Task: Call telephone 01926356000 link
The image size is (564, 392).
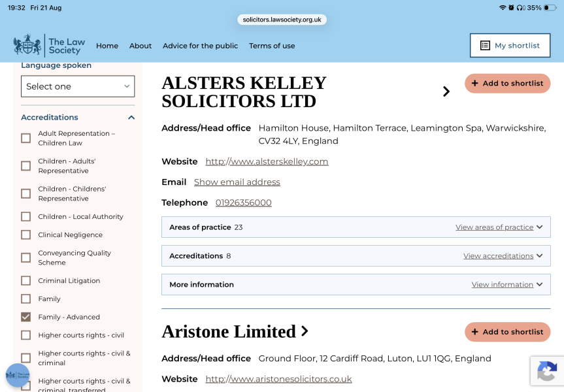Action: [244, 203]
